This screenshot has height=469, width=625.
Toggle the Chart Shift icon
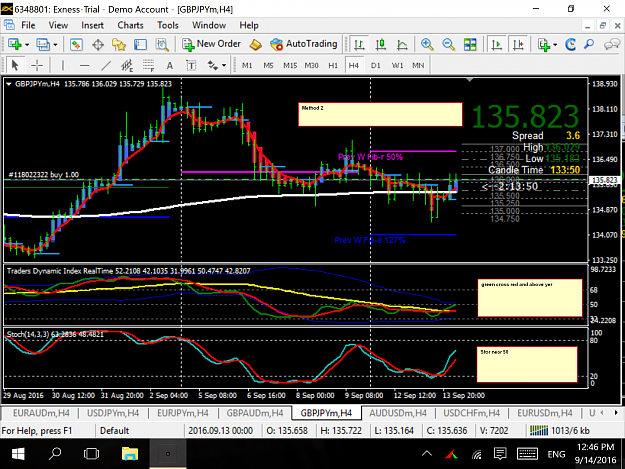518,44
